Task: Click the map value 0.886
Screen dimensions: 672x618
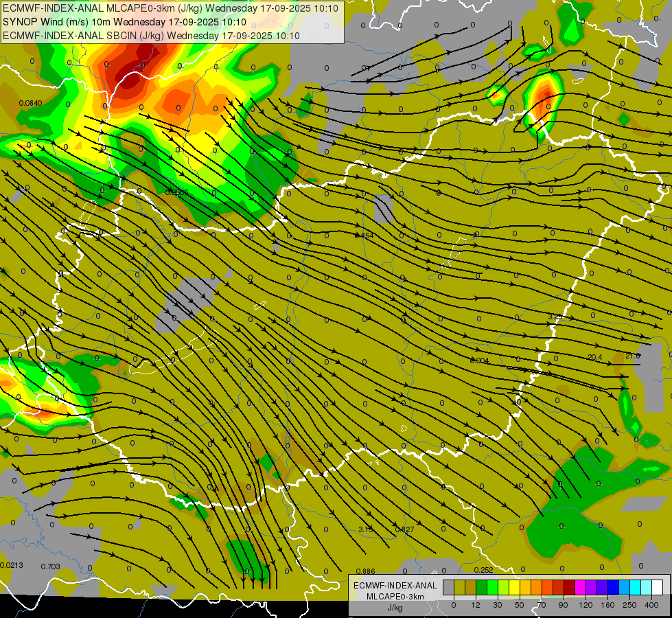Action: [x=366, y=571]
